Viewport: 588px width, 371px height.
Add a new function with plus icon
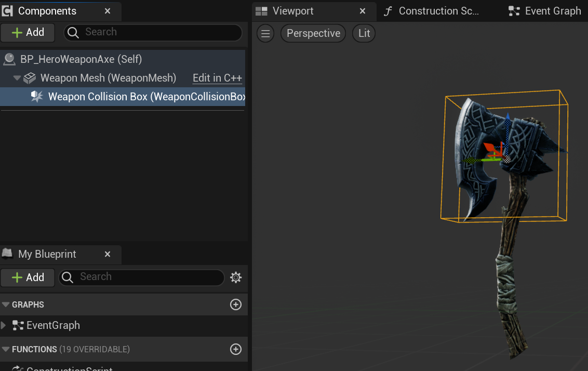click(x=236, y=349)
